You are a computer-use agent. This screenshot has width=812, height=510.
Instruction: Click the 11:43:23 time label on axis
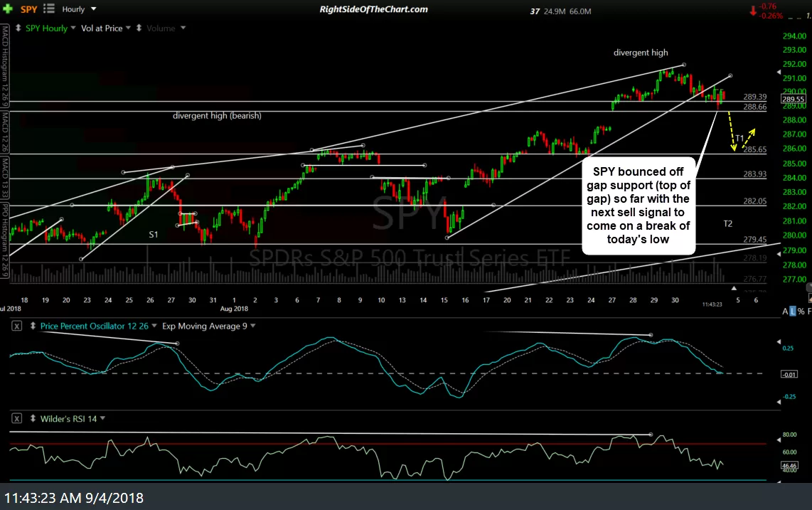tap(712, 304)
